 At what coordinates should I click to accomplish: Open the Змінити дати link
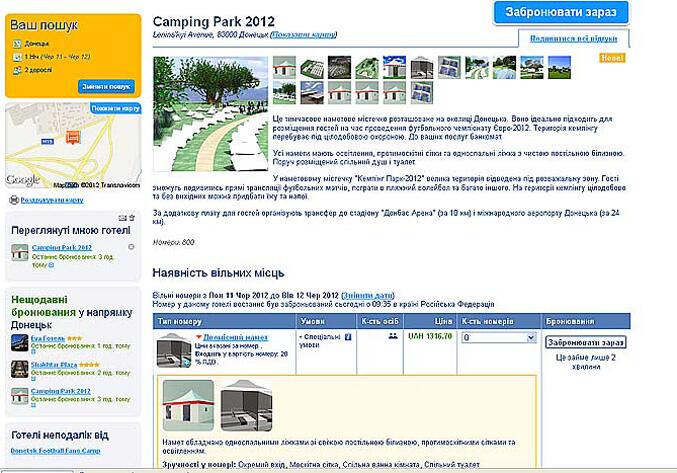[x=368, y=296]
